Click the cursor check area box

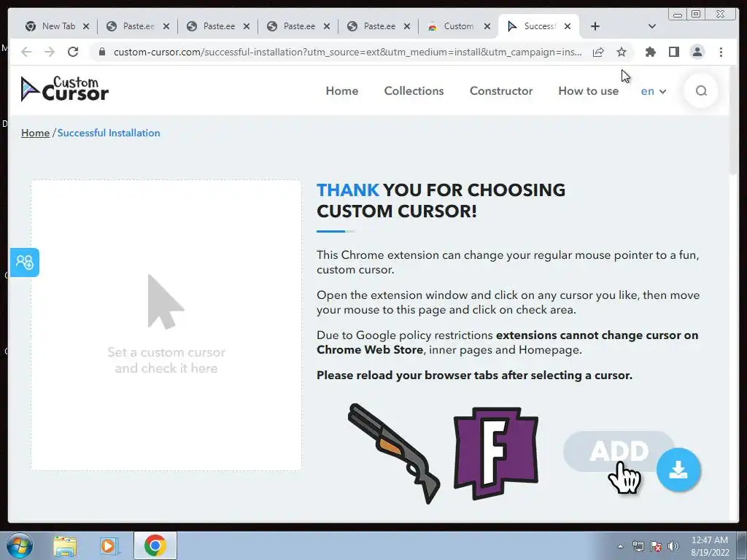click(166, 325)
